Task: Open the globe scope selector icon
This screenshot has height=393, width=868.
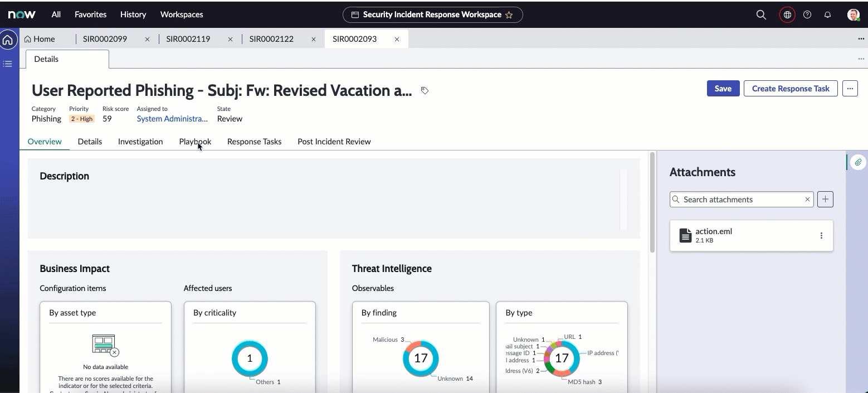Action: pyautogui.click(x=787, y=15)
